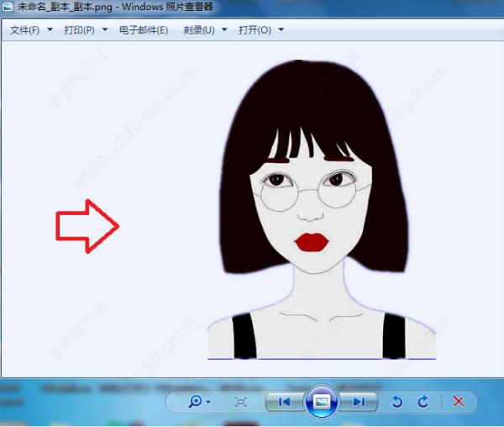Delete the photo with red X
This screenshot has height=427, width=504.
coord(458,401)
